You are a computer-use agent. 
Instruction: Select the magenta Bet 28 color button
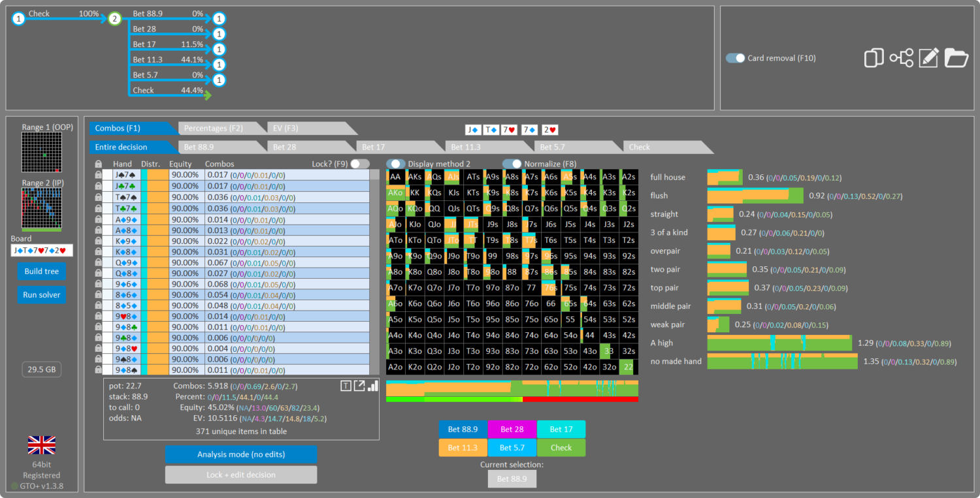click(x=512, y=429)
